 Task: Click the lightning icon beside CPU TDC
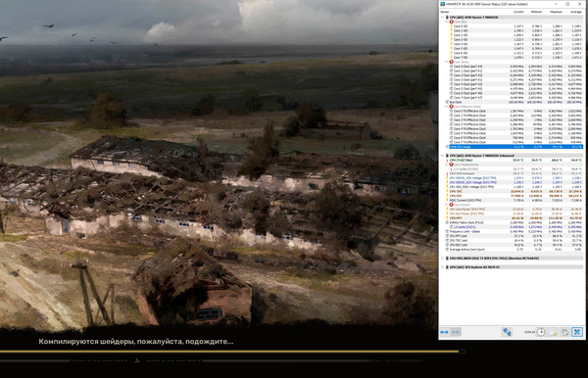coord(447,191)
